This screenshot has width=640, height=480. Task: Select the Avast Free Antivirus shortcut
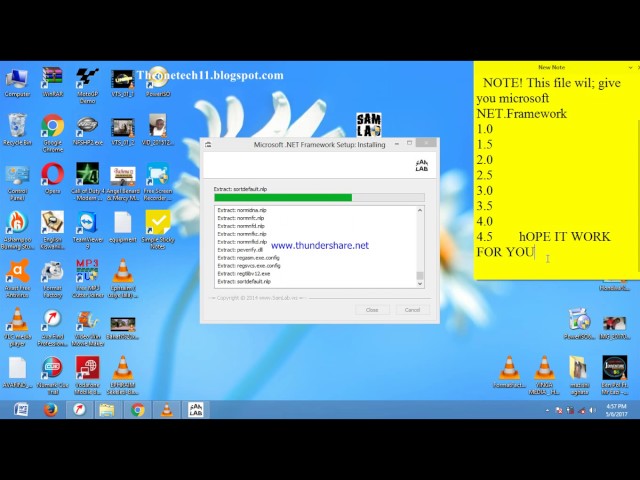[17, 278]
